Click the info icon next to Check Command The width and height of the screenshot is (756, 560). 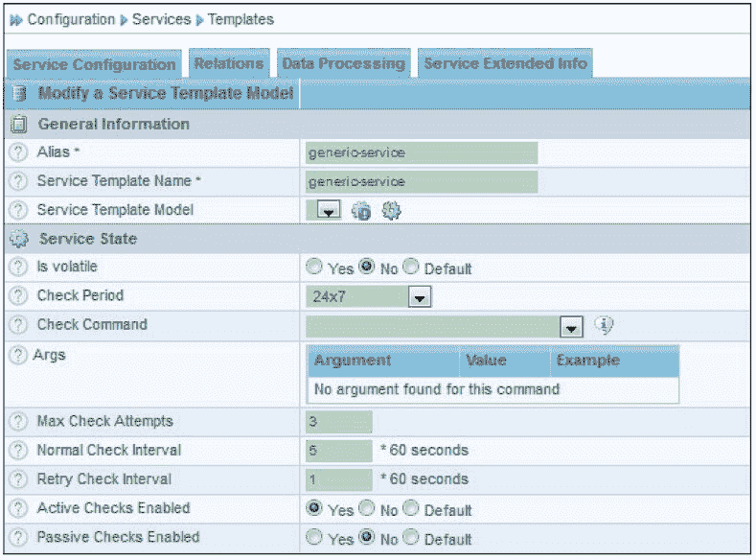(604, 325)
